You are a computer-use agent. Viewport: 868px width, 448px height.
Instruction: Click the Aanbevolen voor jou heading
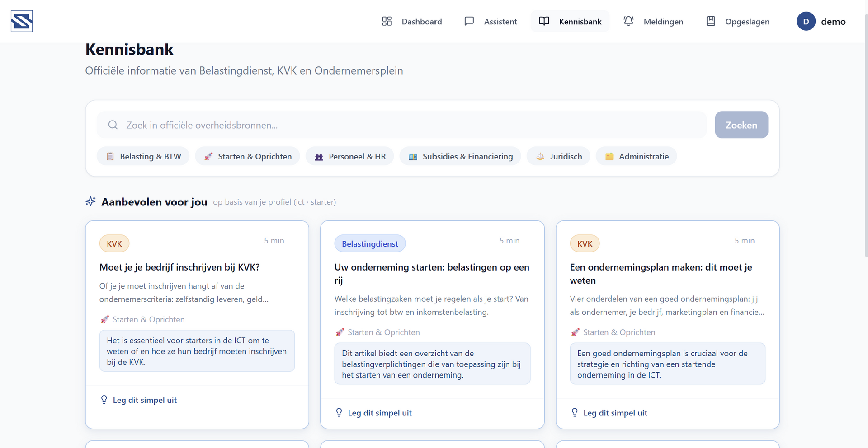click(x=154, y=202)
